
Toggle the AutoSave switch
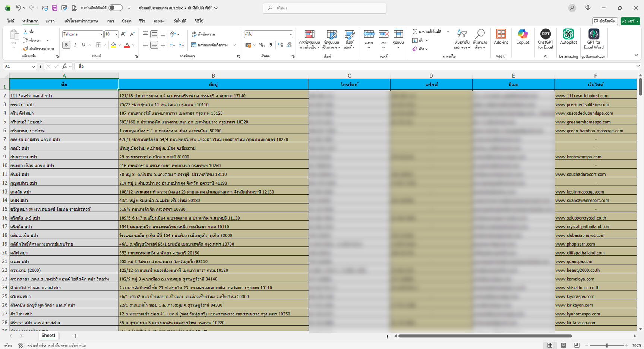click(116, 8)
